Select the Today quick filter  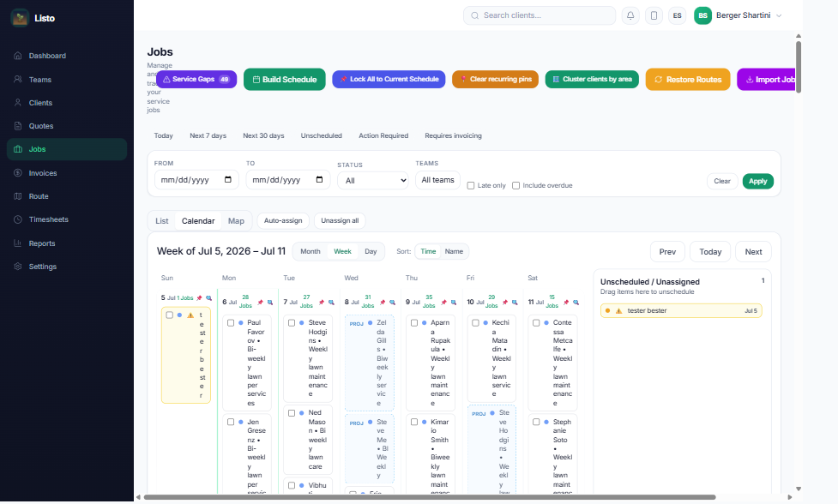[164, 135]
